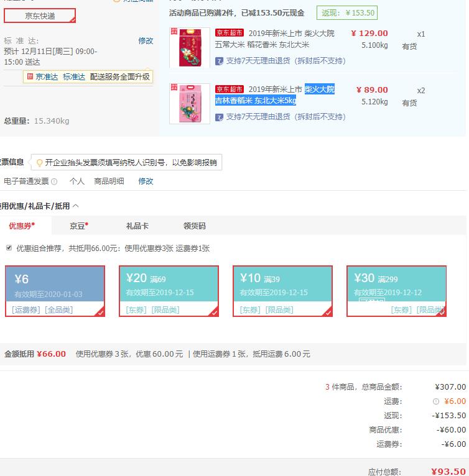
Task: Open the red 五常大米 product thumbnail
Action: 190,47
